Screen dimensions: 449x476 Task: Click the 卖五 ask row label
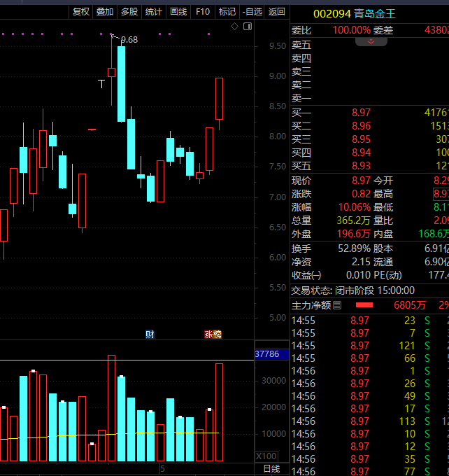click(301, 45)
